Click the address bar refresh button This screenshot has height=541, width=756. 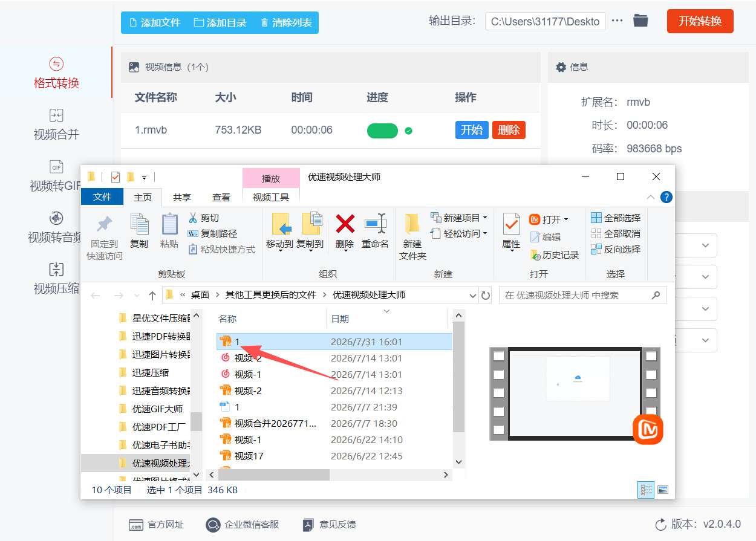tap(486, 296)
